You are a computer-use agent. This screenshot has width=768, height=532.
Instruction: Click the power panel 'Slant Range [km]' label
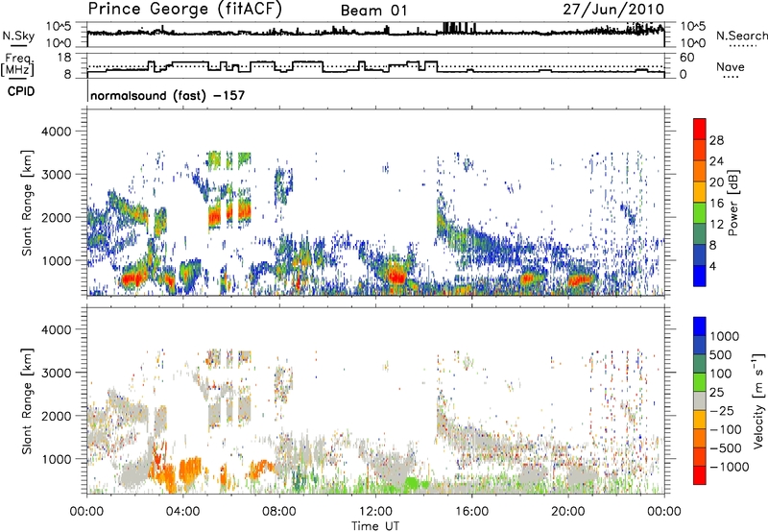(27, 203)
